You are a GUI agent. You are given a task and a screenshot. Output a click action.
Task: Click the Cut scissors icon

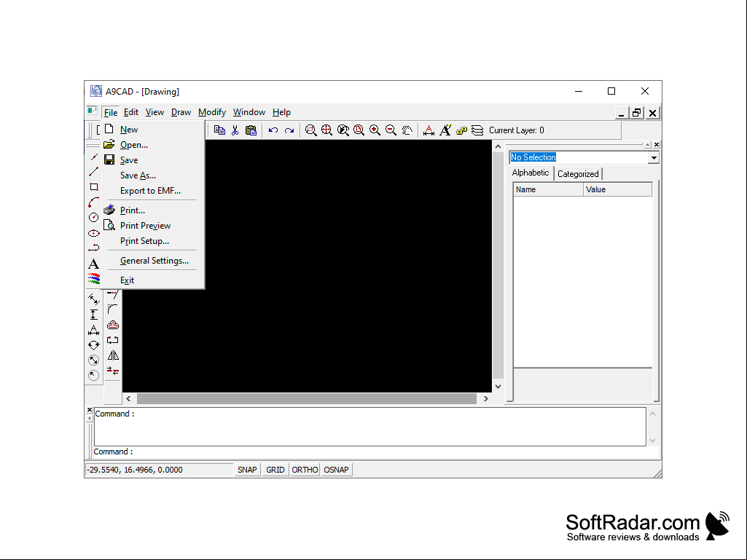[235, 130]
